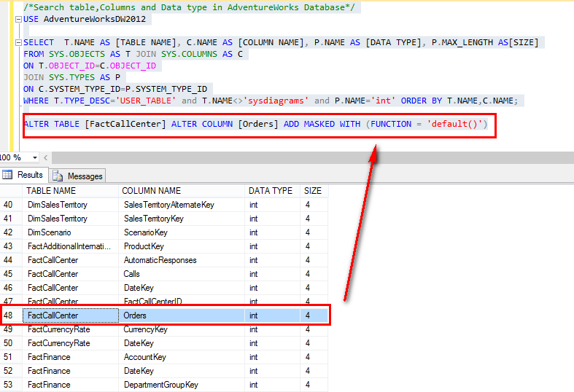Image resolution: width=574 pixels, height=392 pixels.
Task: Click the COLUMN NAME column header
Action: [182, 191]
